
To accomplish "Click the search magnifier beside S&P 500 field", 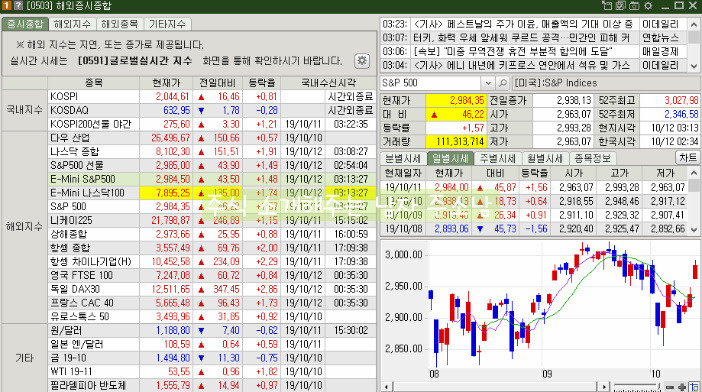I will click(503, 83).
